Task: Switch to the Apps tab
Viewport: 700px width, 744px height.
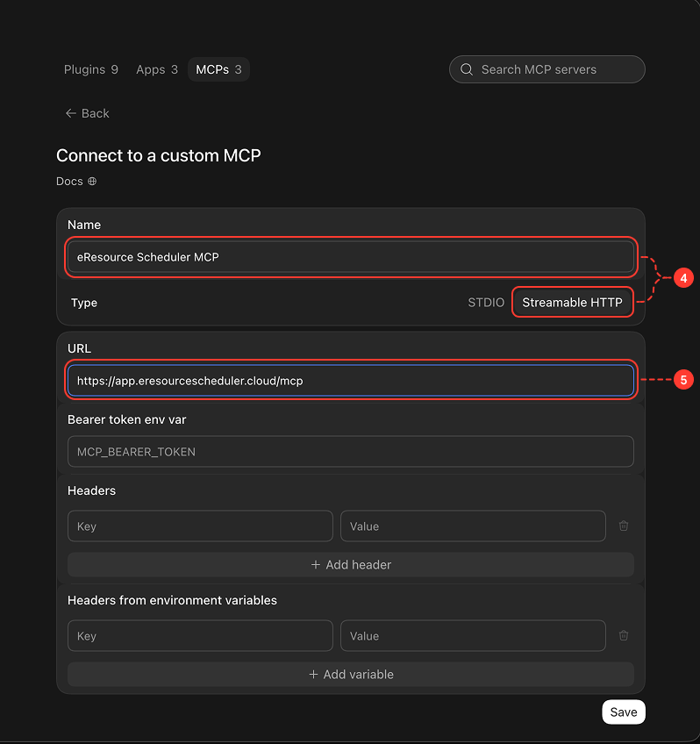Action: click(x=157, y=69)
